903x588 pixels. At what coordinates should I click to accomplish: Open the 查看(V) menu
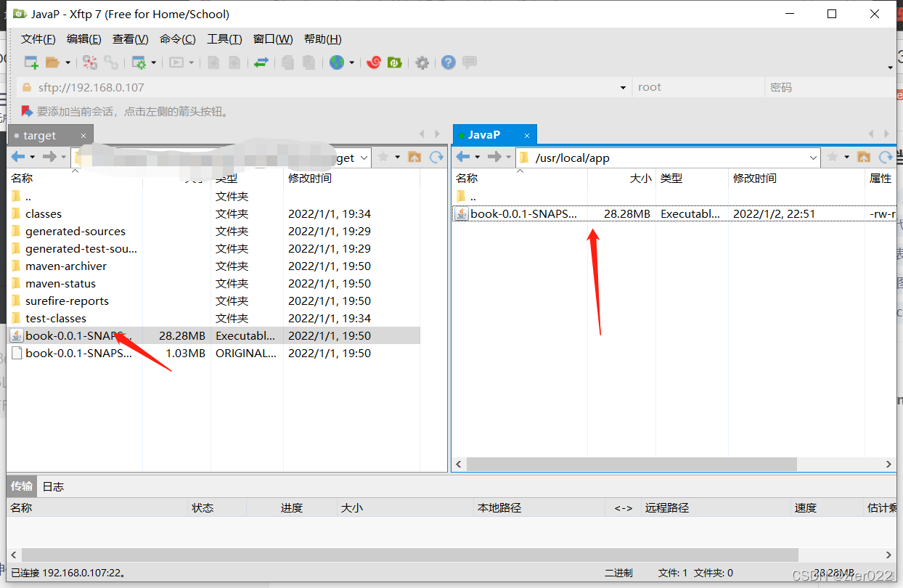(131, 39)
